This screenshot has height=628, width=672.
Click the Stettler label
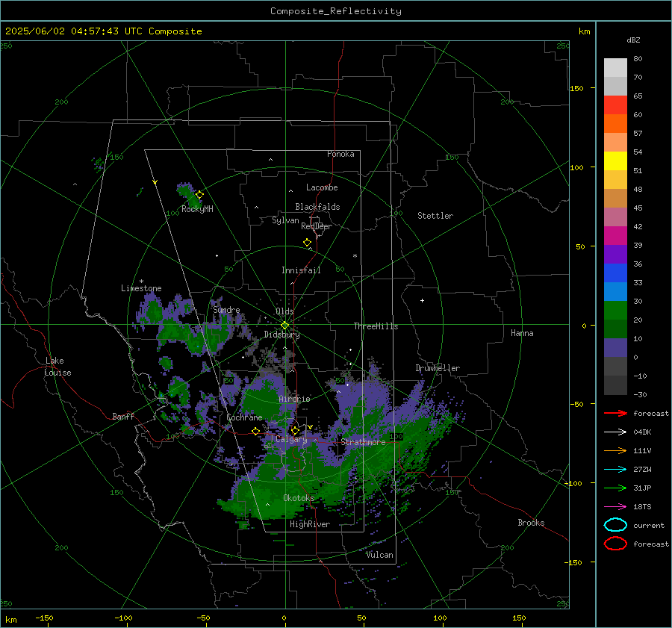point(435,216)
